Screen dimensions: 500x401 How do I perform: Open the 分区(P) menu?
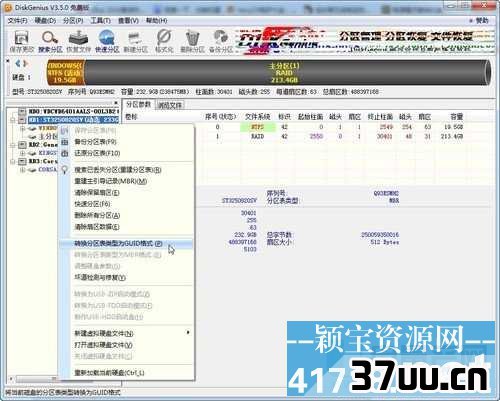point(73,21)
